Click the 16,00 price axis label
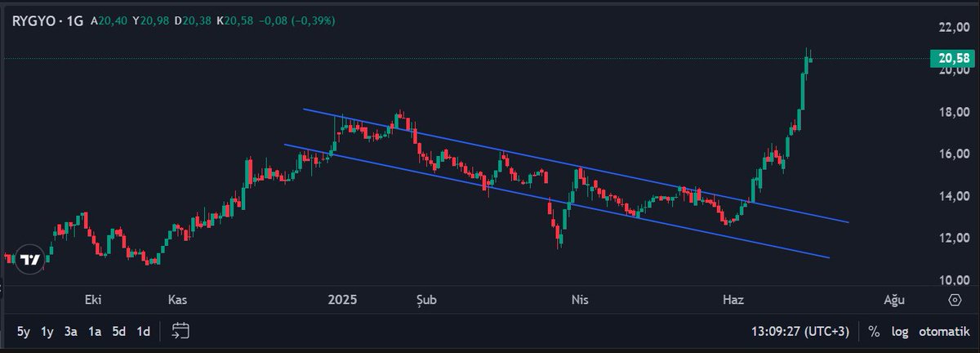This screenshot has width=980, height=353. pos(953,154)
